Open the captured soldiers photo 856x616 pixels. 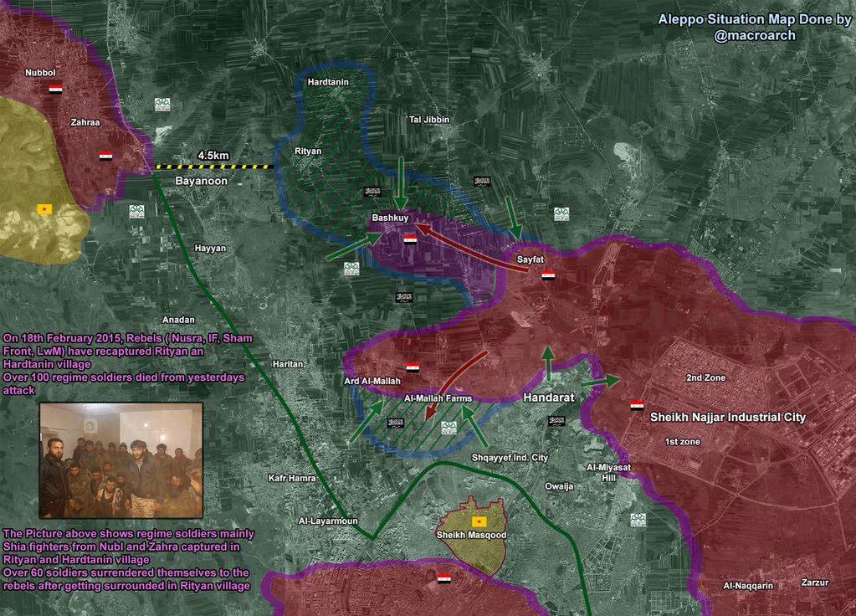(x=121, y=460)
